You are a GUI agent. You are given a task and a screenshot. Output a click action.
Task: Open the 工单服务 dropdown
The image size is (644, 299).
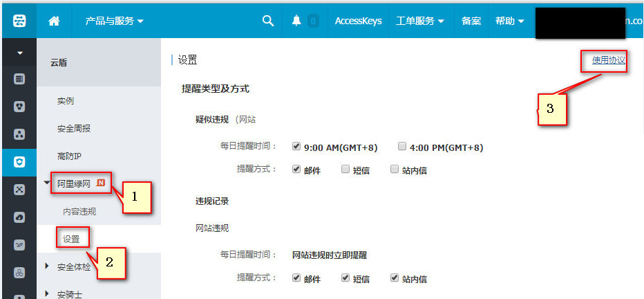[419, 21]
